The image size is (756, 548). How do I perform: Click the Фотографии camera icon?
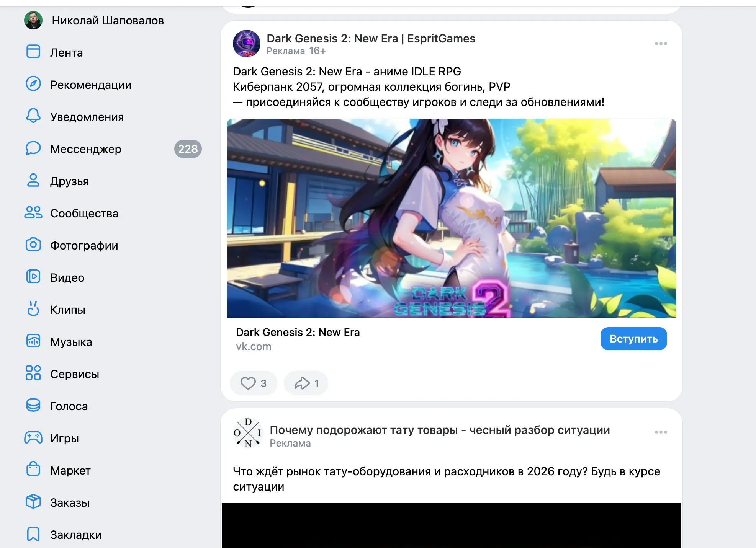pyautogui.click(x=33, y=244)
